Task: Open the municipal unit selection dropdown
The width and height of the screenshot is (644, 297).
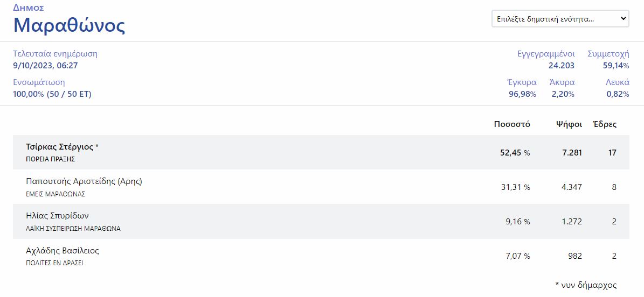Action: 560,19
